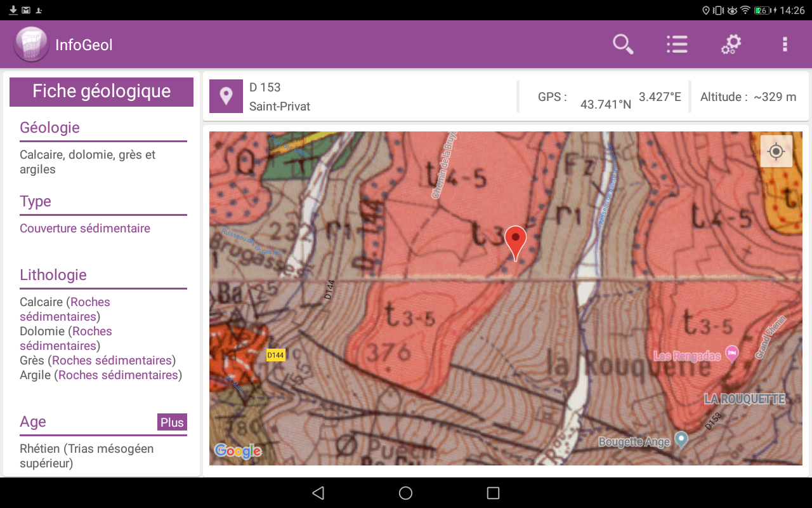Open the three-dot overflow menu
The height and width of the screenshot is (508, 812).
coord(785,44)
